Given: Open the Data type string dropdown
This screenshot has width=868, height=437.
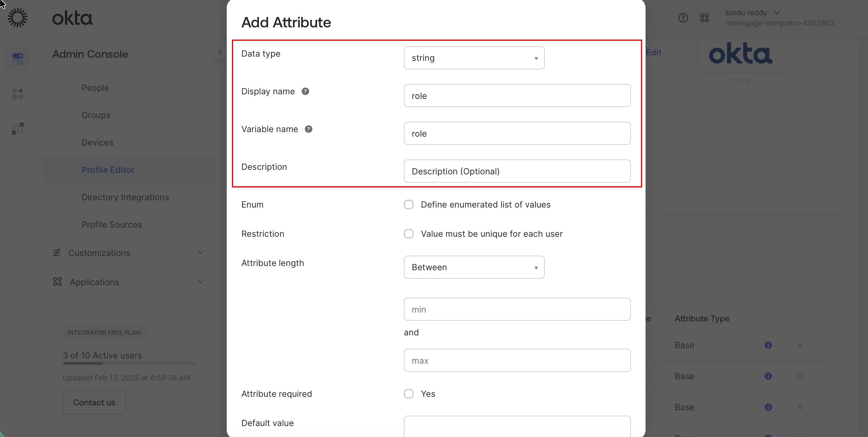Looking at the screenshot, I should [474, 58].
